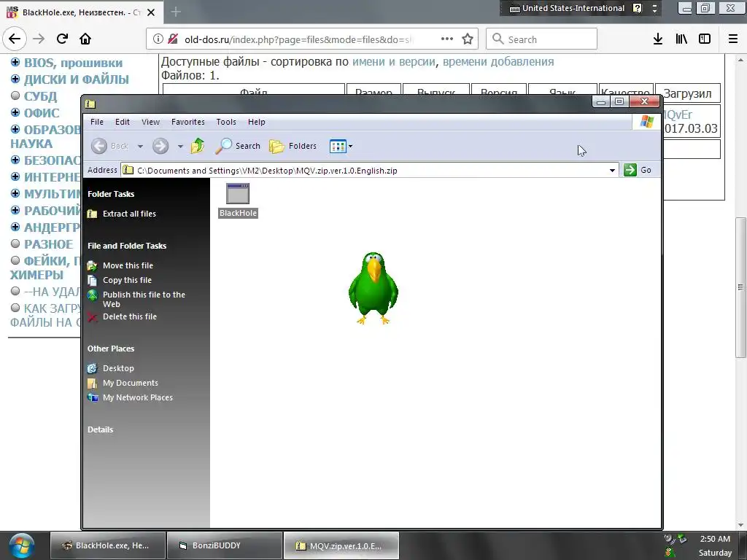Image resolution: width=747 pixels, height=560 pixels.
Task: Click the green BonziBUDDY parrot character
Action: (373, 288)
